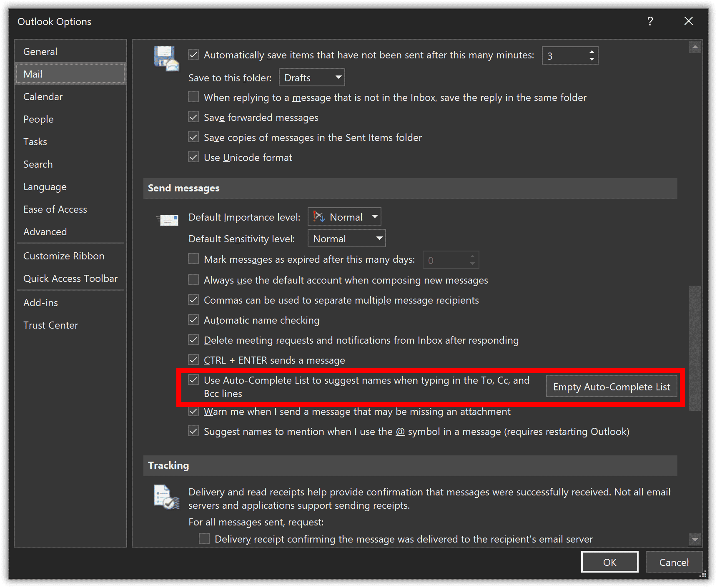Close the Outlook Options dialog
Screen dimensions: 717x588
[x=689, y=21]
